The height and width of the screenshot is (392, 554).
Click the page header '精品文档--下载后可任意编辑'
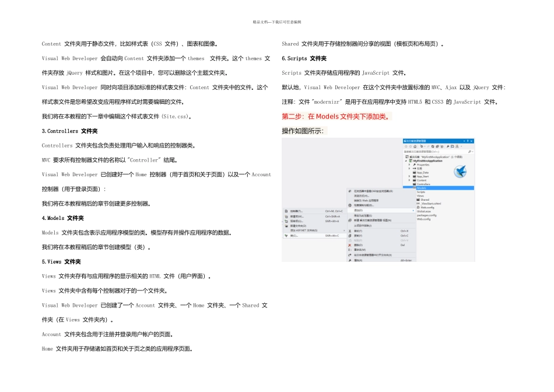pos(277,22)
